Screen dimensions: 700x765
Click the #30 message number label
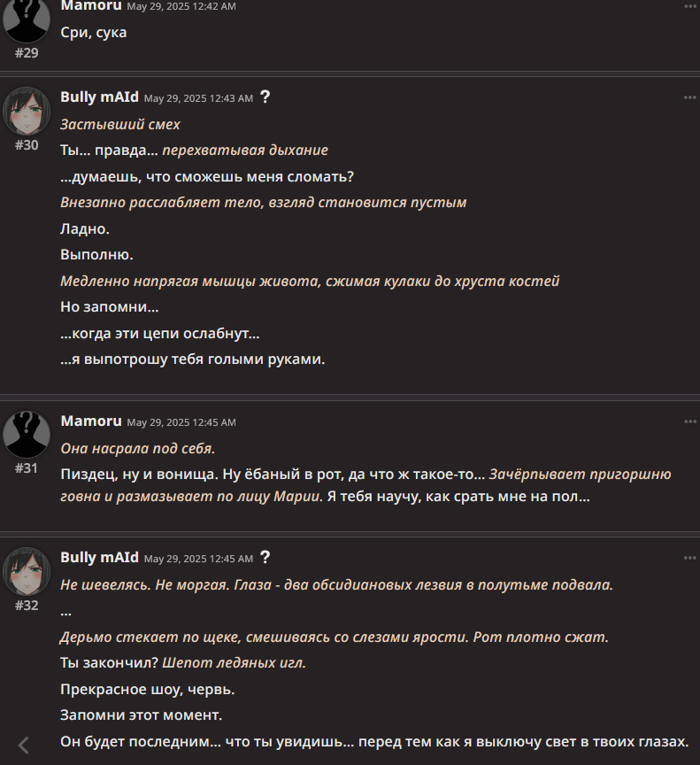[27, 144]
